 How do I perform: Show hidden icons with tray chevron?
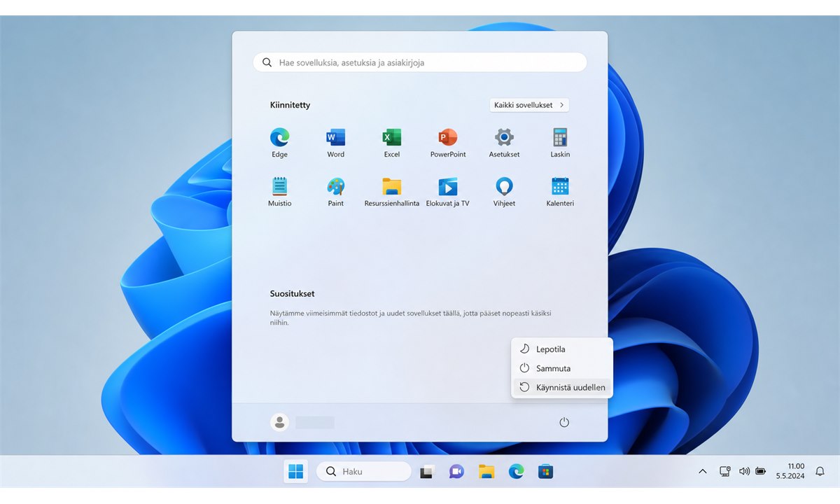pos(703,472)
